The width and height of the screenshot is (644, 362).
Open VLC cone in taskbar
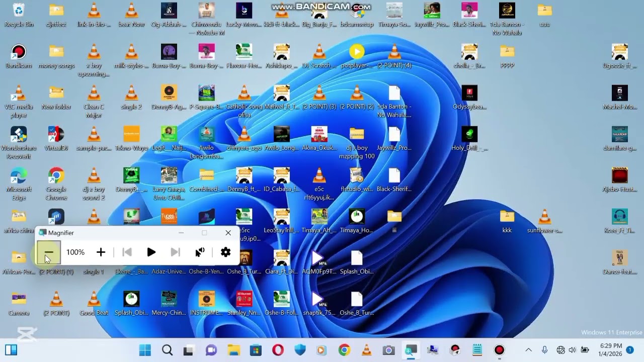tap(366, 350)
